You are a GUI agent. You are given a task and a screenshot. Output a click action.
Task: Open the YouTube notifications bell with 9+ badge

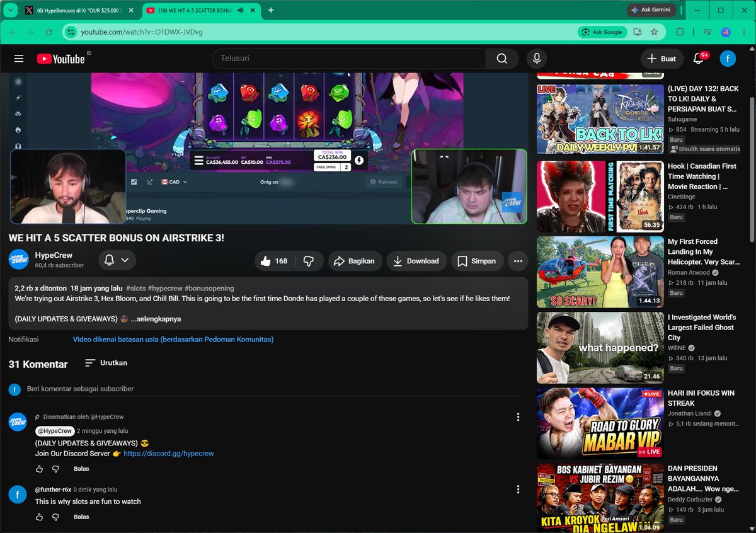coord(699,59)
